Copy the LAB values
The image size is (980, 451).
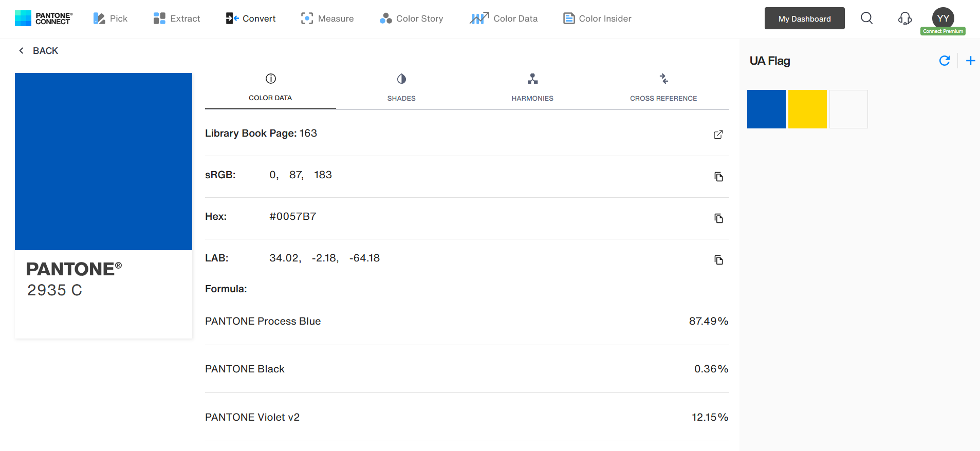pyautogui.click(x=718, y=260)
